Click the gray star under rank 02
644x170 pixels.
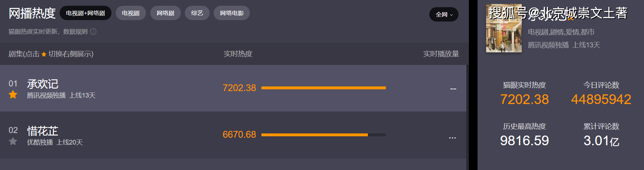pyautogui.click(x=13, y=141)
